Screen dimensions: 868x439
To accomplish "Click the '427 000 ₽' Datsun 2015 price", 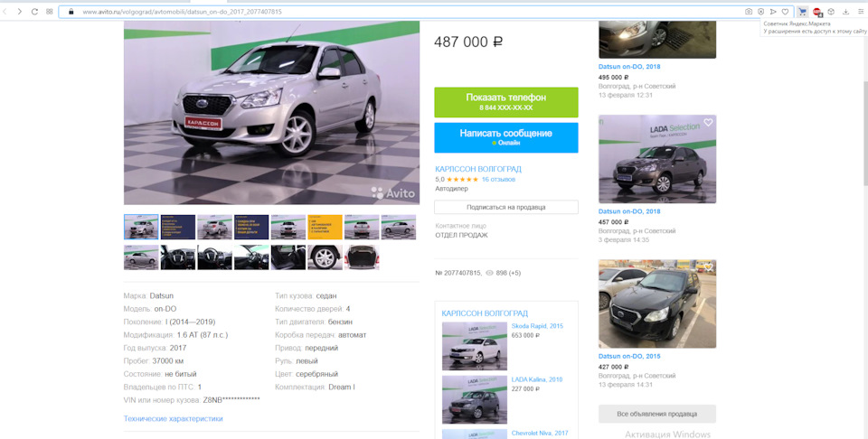I will [x=614, y=367].
